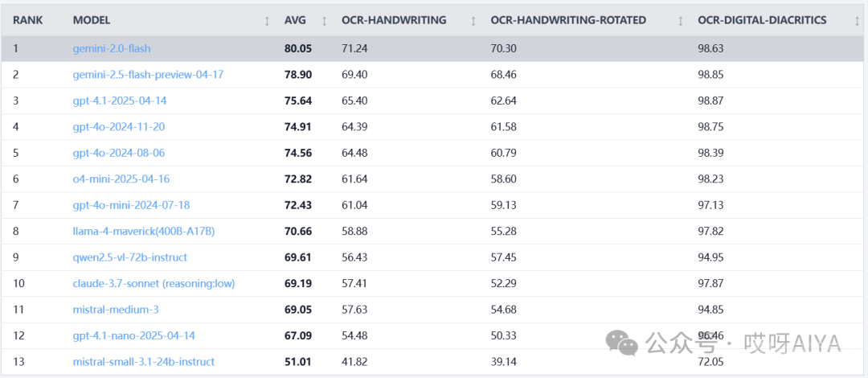Viewport: 868px width, 378px height.
Task: Open gemini-2.5-flash-preview-04-17 link
Action: (x=149, y=75)
